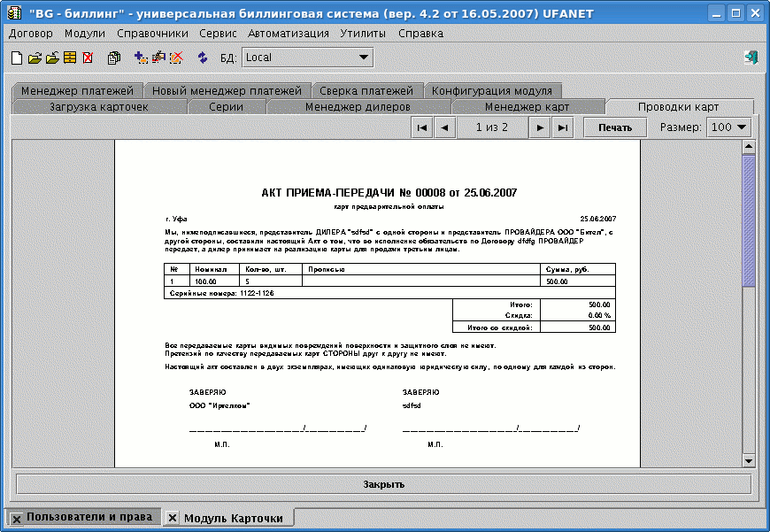Click the drawer cabinet toolbar icon

point(70,58)
